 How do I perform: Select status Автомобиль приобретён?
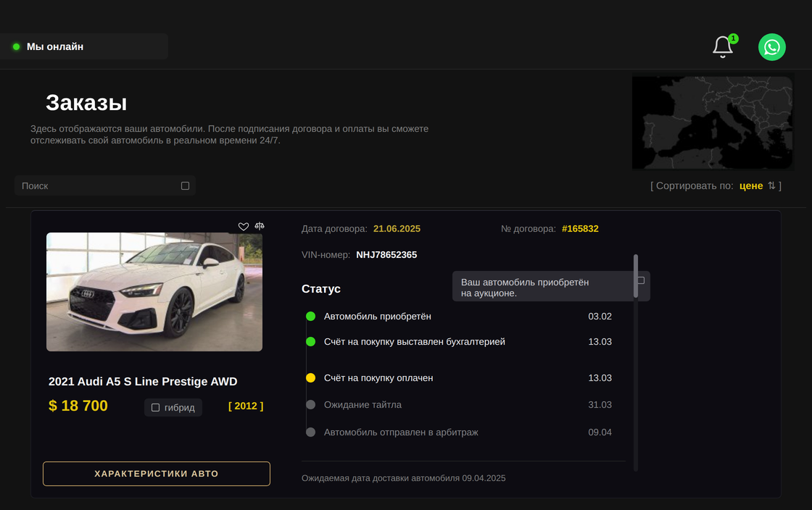pos(378,316)
